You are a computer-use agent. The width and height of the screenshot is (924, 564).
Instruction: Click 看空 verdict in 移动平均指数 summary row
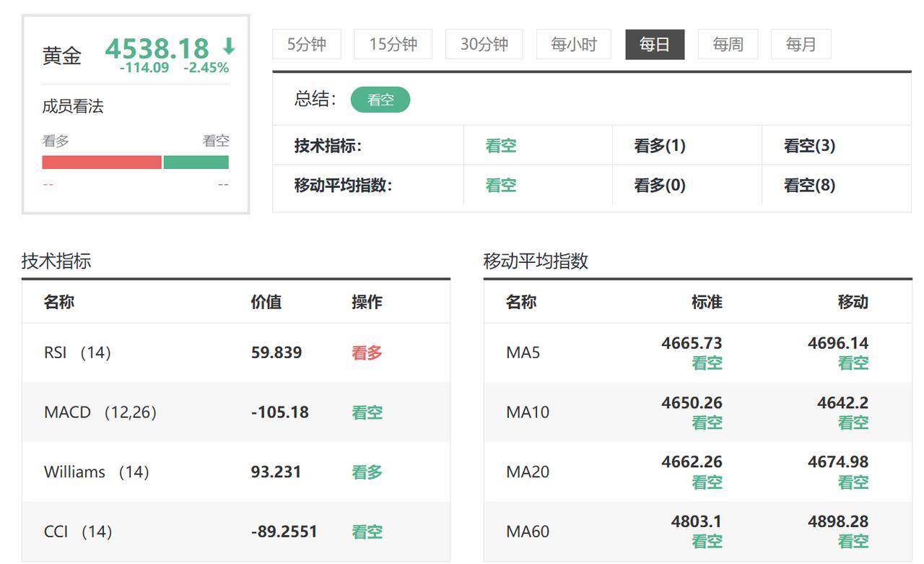tap(501, 186)
